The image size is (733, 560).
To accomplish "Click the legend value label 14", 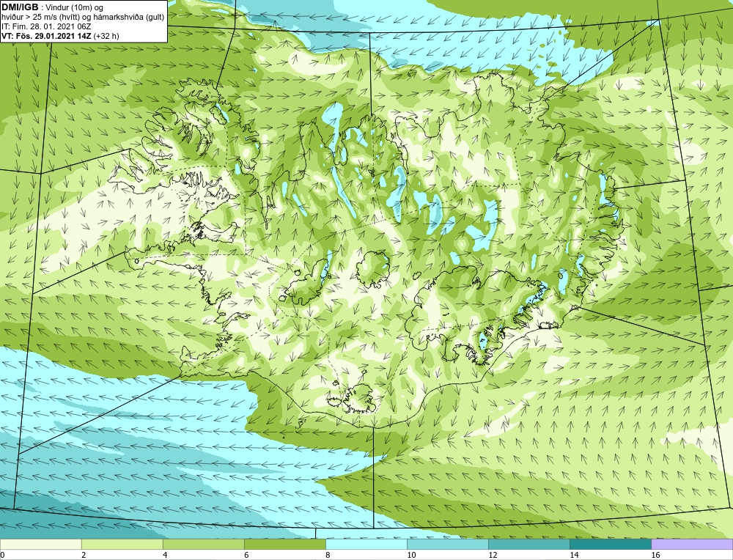I will 574,555.
